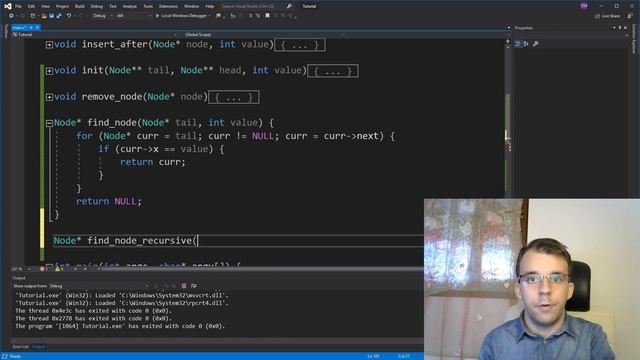Screen dimensions: 640x360
Task: Click the Live Share button
Action: coord(607,16)
